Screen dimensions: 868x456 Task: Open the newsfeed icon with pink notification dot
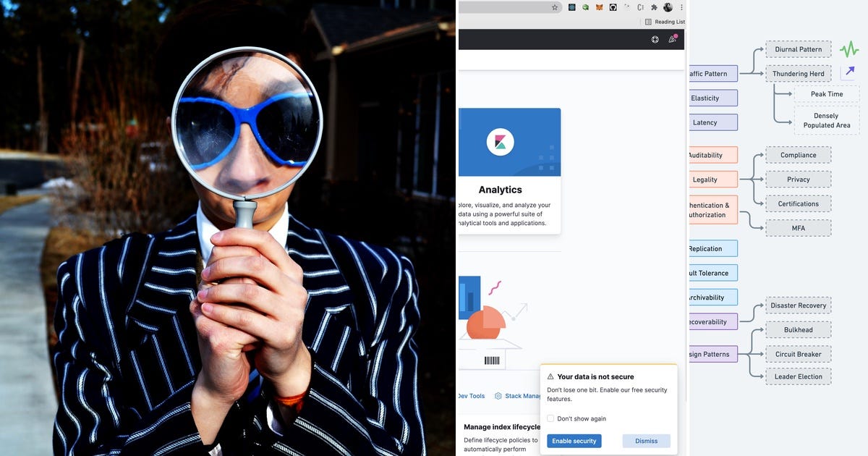click(x=672, y=39)
